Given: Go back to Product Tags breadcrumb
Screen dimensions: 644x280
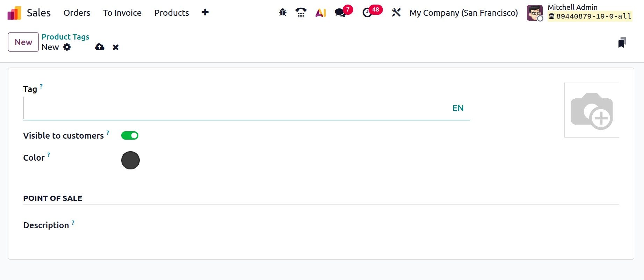Looking at the screenshot, I should pos(65,37).
